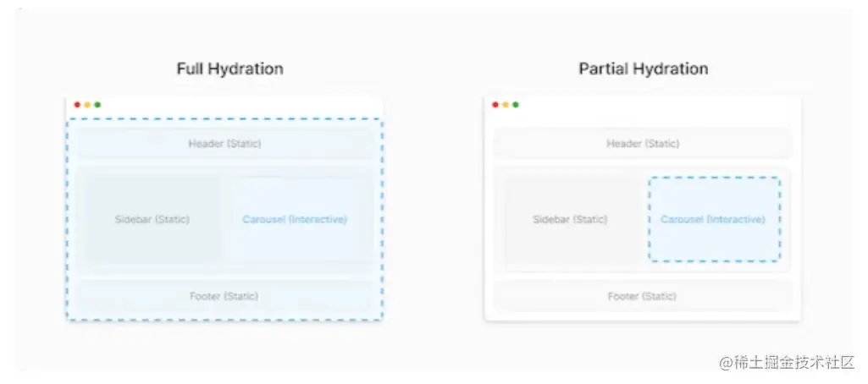Screen dimensions: 868x384
Task: Click Sidebar (Static) block under Partial Hydration
Action: tap(570, 219)
